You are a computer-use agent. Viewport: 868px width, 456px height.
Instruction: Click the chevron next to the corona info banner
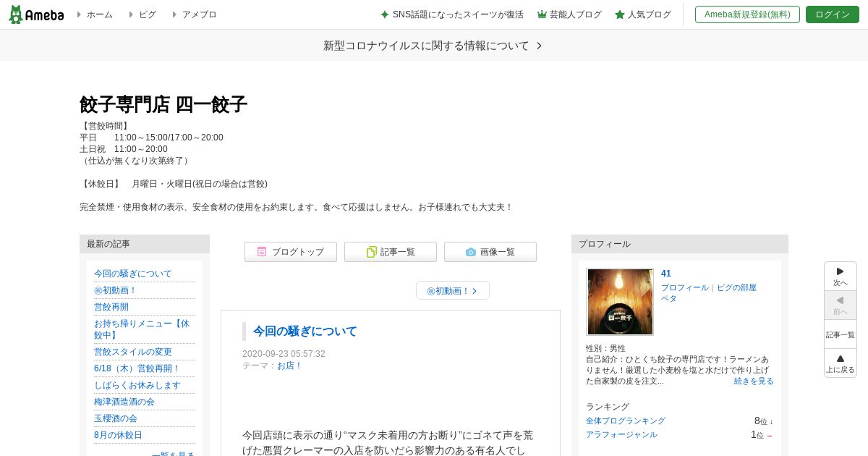pyautogui.click(x=539, y=46)
